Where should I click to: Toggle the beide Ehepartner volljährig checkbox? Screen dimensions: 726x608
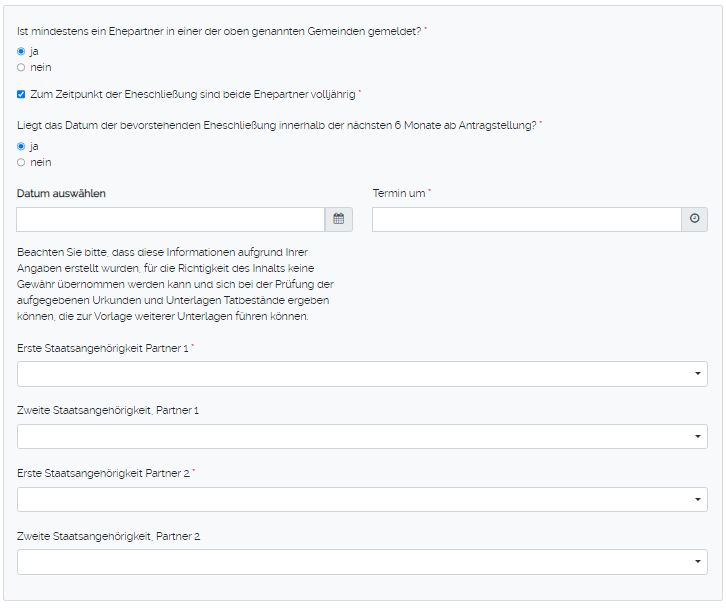pos(21,94)
